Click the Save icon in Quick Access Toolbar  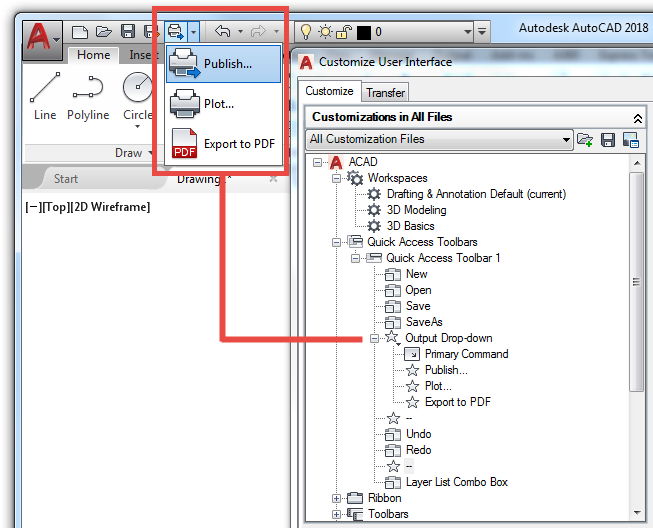click(x=128, y=32)
